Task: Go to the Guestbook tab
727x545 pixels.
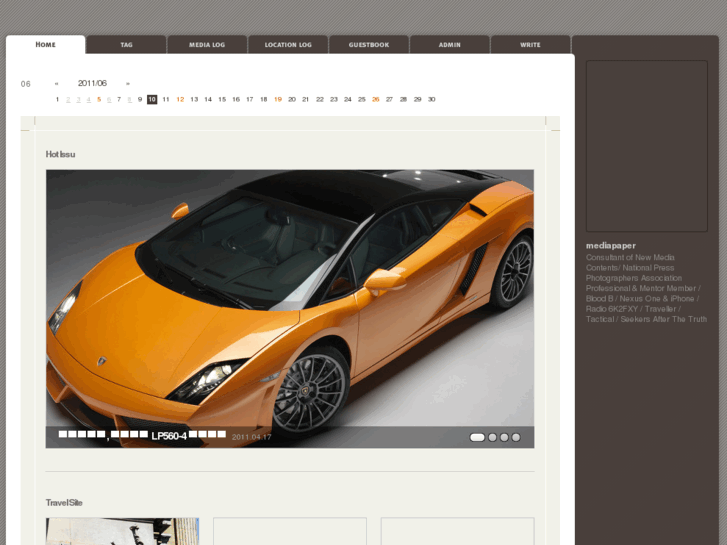Action: [368, 45]
